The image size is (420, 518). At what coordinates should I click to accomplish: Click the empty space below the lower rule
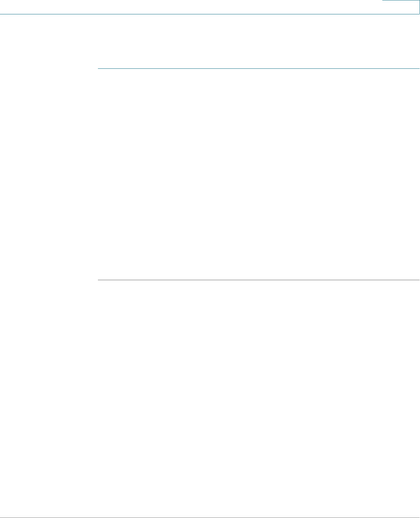pos(259,398)
